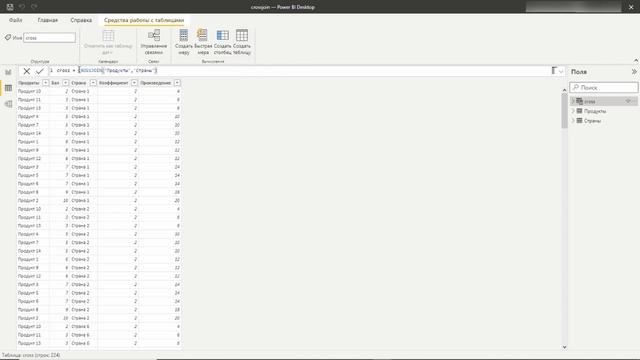Commit the formula with the checkmark icon
The height and width of the screenshot is (360, 640).
[x=40, y=71]
